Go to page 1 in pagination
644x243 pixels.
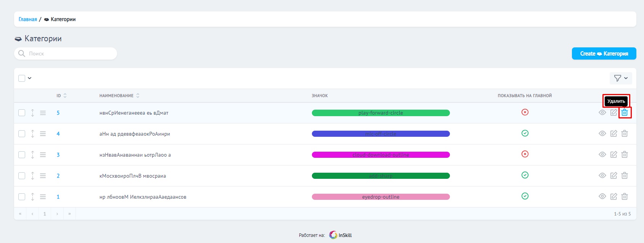coord(45,214)
